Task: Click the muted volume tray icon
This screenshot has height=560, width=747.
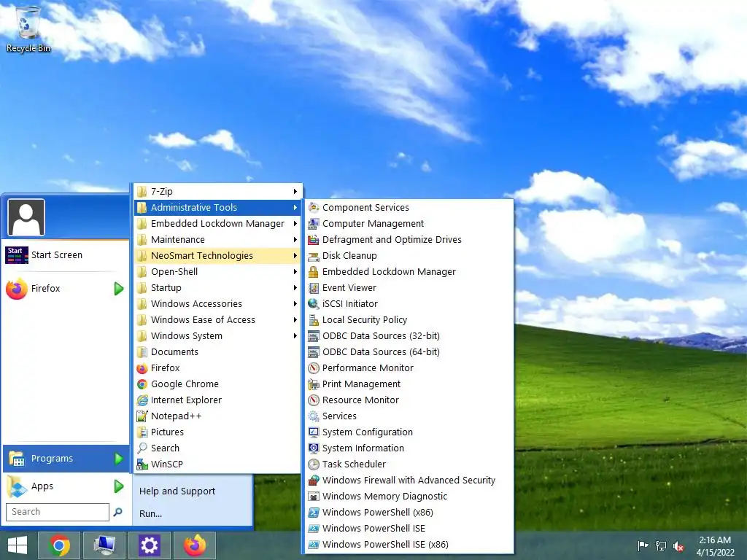Action: pos(678,546)
